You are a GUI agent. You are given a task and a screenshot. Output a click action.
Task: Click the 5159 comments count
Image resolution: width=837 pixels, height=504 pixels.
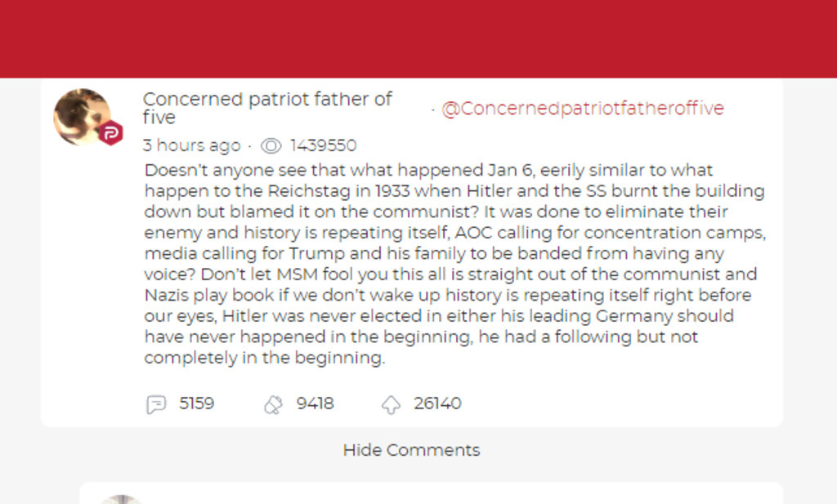(196, 404)
